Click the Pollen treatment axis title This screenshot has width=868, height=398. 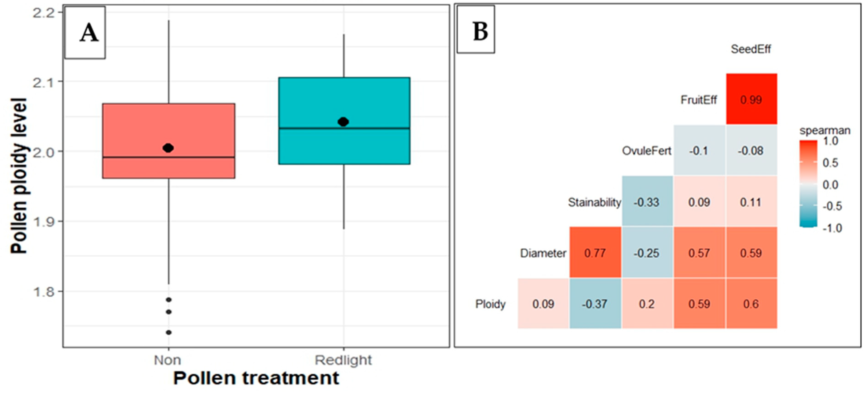[x=256, y=378]
